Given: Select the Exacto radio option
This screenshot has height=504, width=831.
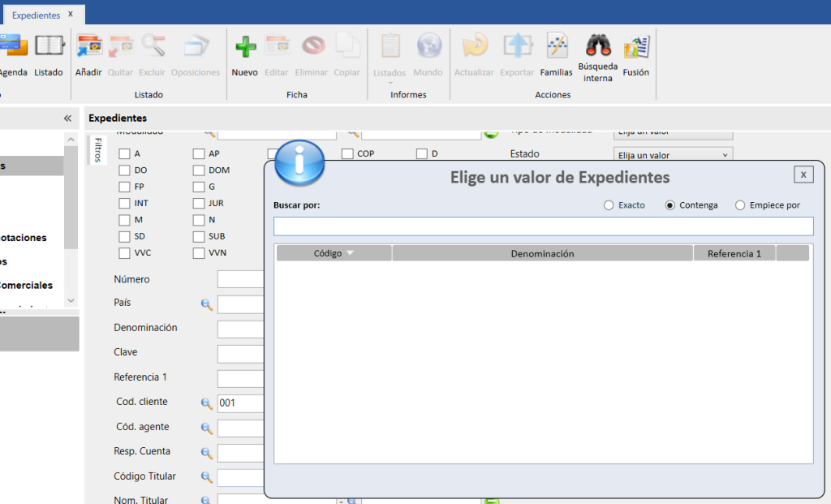Looking at the screenshot, I should 609,205.
